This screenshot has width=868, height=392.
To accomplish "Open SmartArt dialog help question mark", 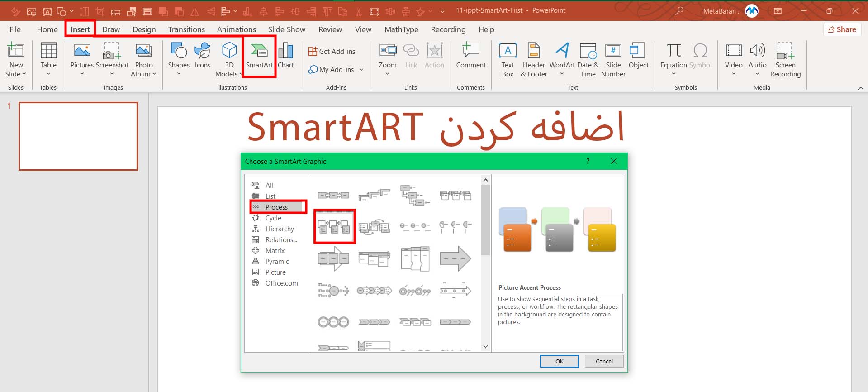I will [588, 161].
